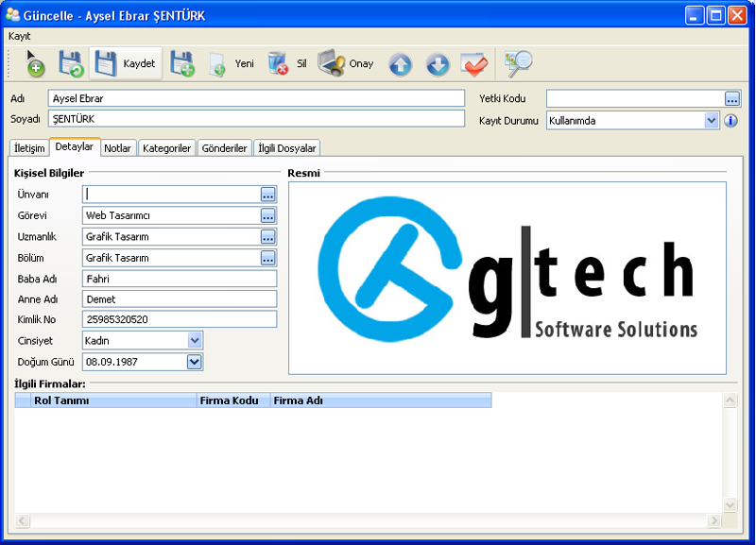Viewport: 756px width, 545px height.
Task: Switch to the İletişim tab
Action: (x=29, y=148)
